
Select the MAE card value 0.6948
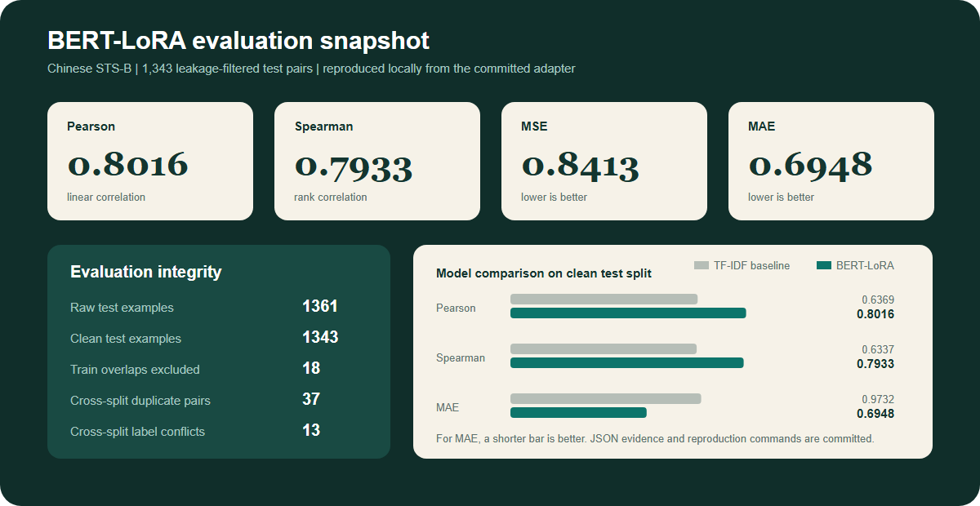810,165
